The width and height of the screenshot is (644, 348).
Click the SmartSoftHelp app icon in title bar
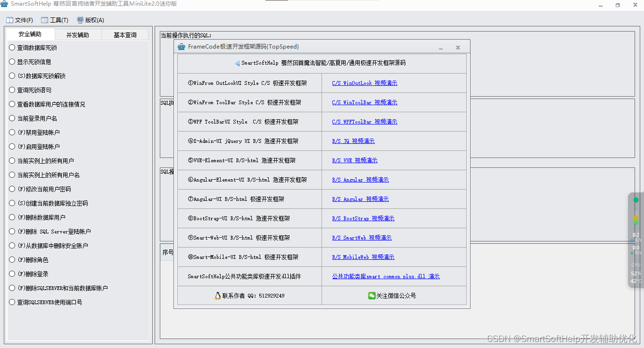click(4, 4)
